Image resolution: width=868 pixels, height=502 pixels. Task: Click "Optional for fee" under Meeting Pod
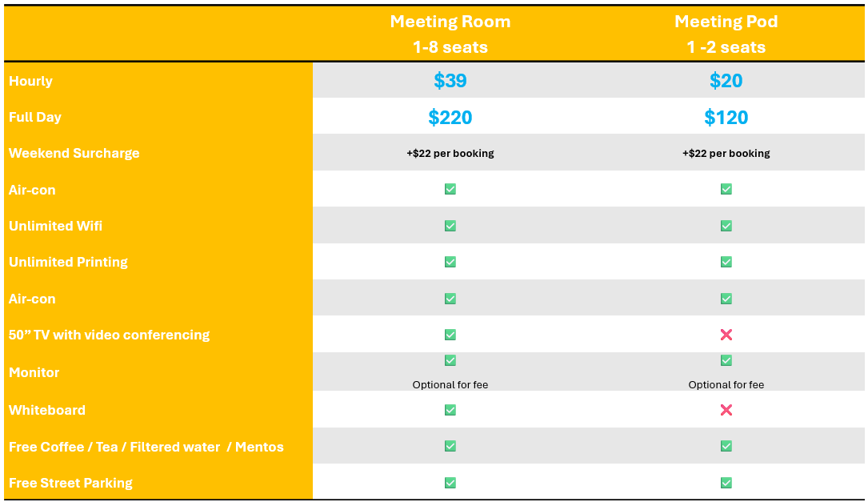click(726, 384)
